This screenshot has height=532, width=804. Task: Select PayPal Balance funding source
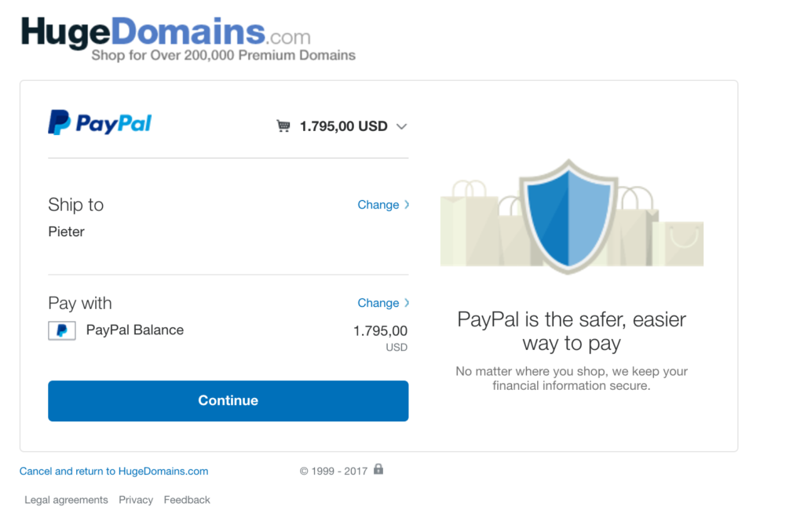(134, 330)
